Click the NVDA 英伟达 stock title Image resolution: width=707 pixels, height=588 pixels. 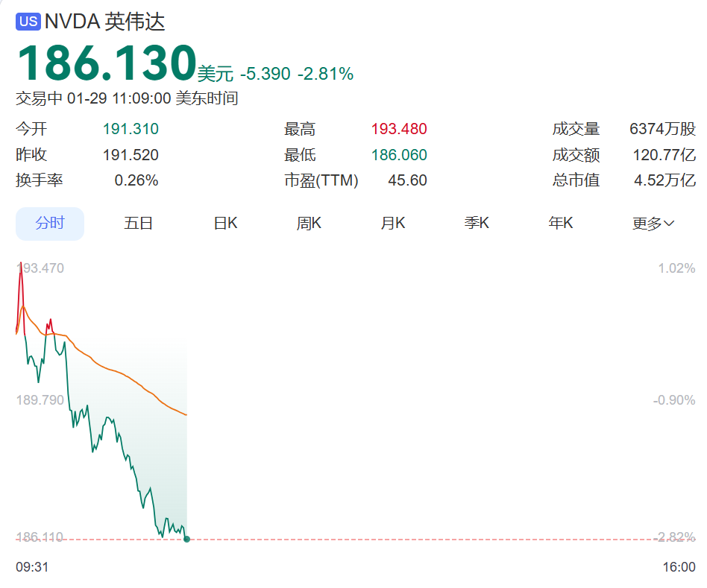click(x=104, y=22)
